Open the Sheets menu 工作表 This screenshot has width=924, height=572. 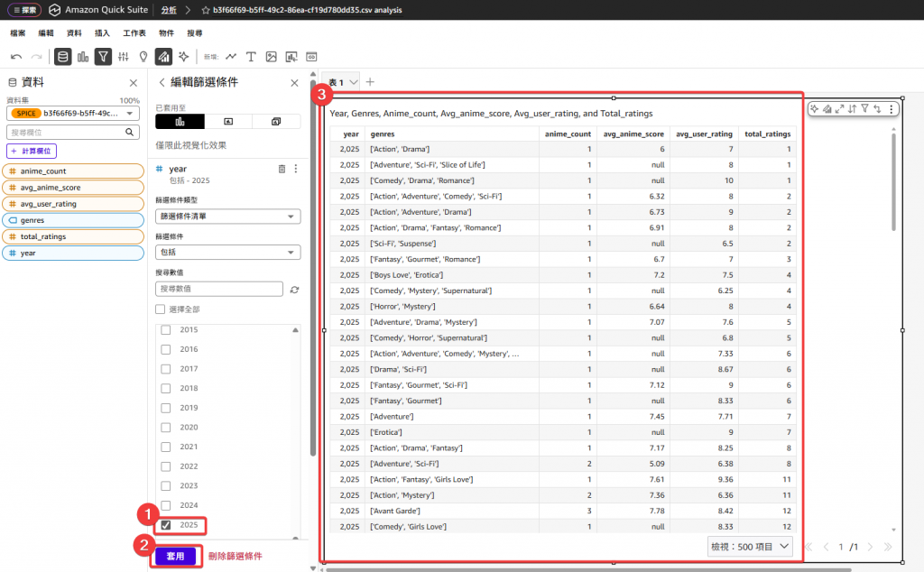click(x=134, y=33)
